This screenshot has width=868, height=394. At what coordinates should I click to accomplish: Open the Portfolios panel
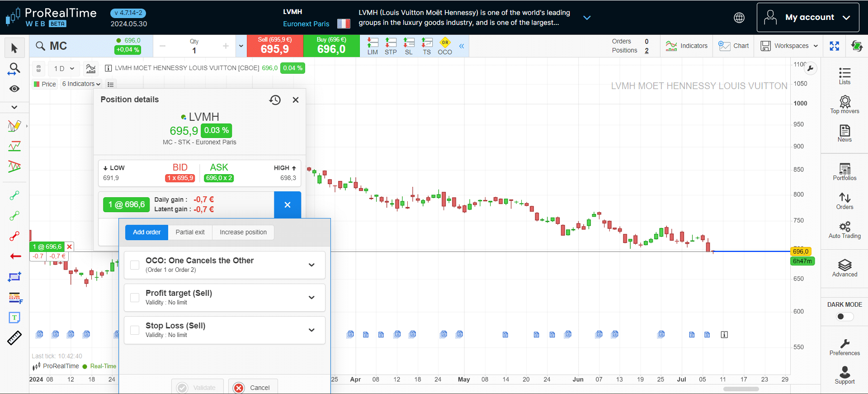[x=844, y=172]
